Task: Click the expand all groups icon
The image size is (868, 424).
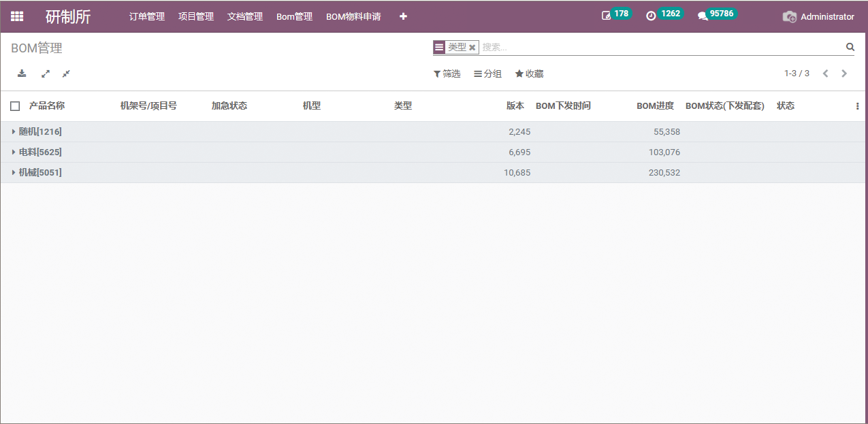Action: (x=46, y=74)
